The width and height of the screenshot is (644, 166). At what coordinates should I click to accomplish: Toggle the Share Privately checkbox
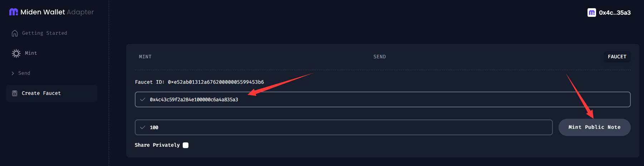click(186, 145)
